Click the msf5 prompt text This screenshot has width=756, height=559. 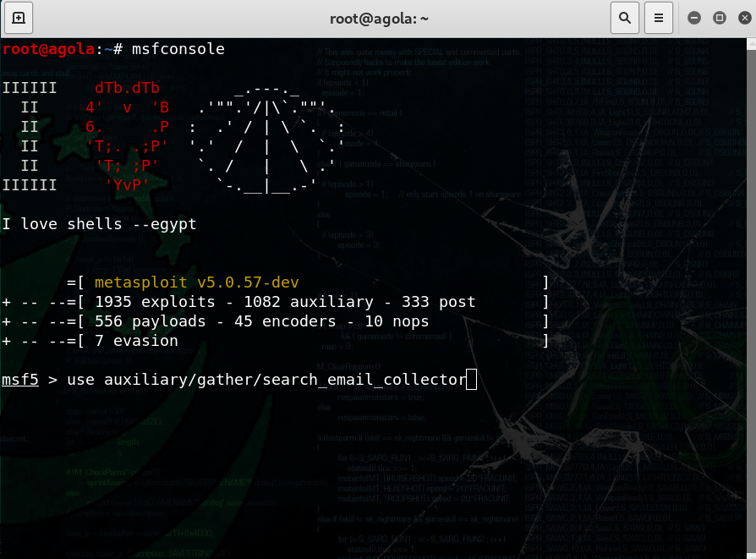(20, 380)
